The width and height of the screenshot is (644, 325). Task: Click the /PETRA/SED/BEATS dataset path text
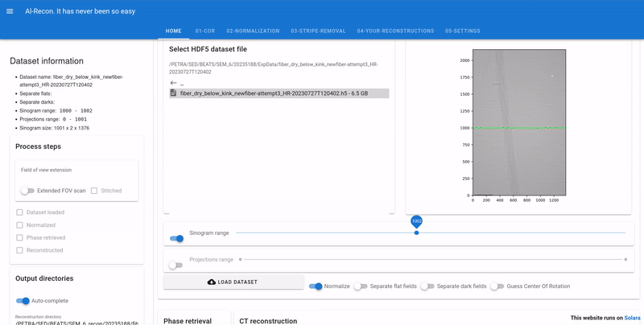coord(273,68)
